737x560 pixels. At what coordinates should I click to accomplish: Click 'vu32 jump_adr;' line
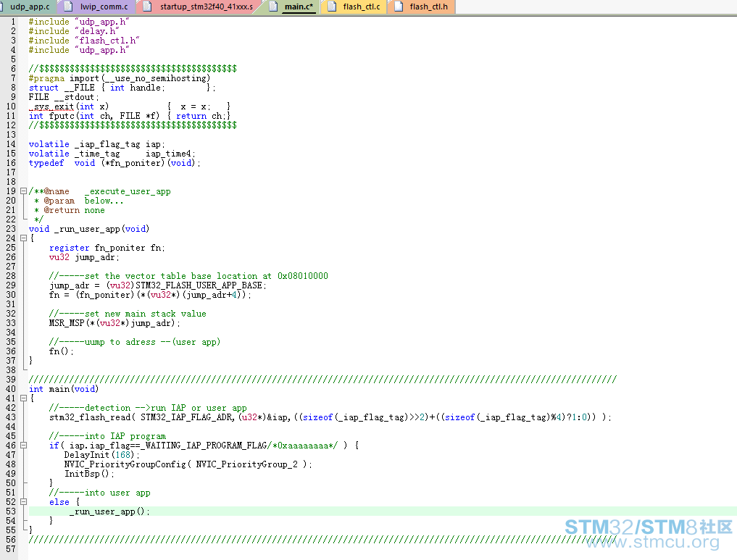[x=84, y=257]
